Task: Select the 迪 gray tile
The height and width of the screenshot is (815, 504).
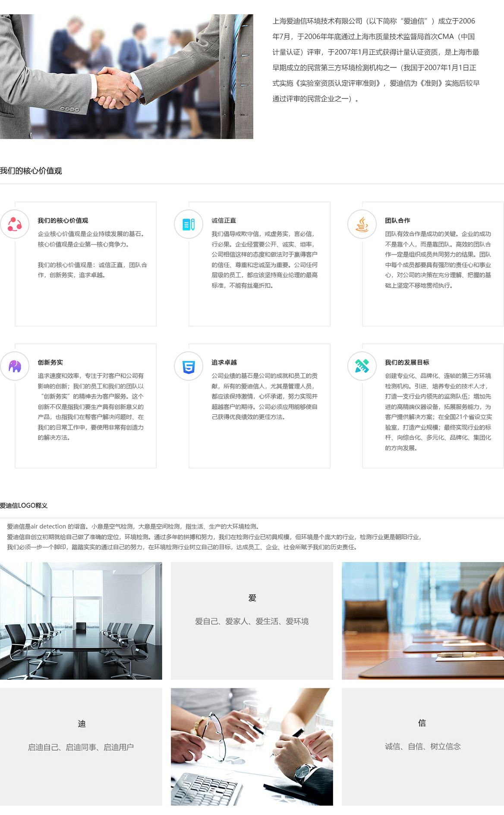Action: (x=81, y=746)
